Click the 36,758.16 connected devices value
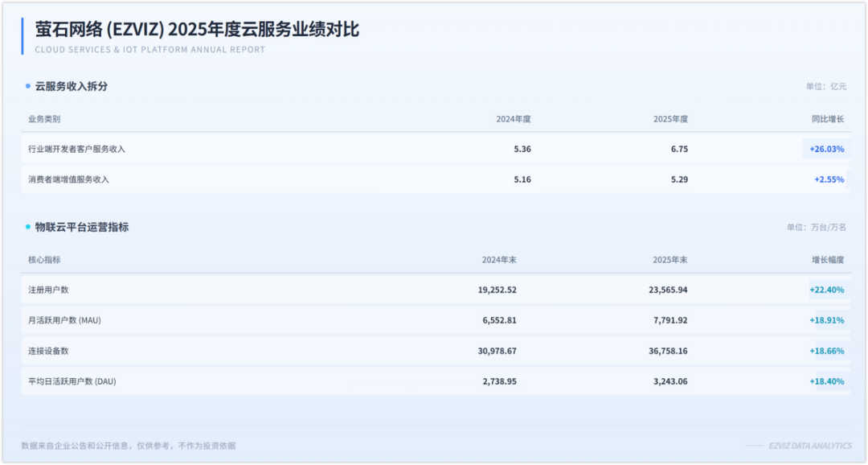Screen dimensions: 868x465 tap(668, 351)
